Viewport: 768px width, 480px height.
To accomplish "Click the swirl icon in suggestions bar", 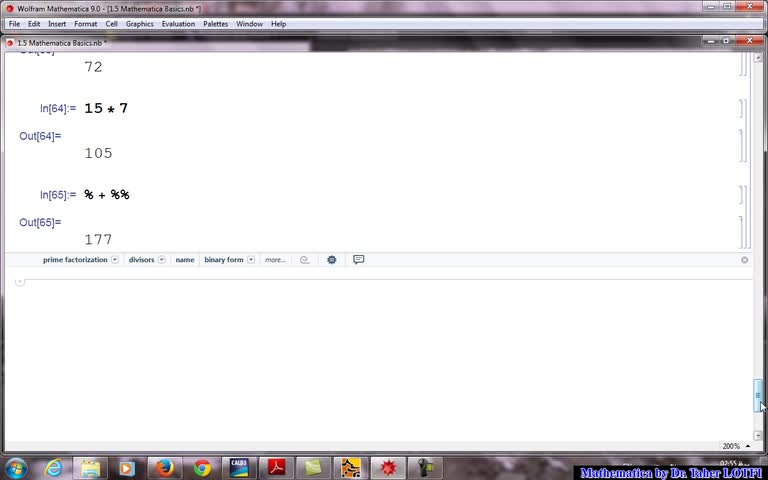I will coord(305,260).
